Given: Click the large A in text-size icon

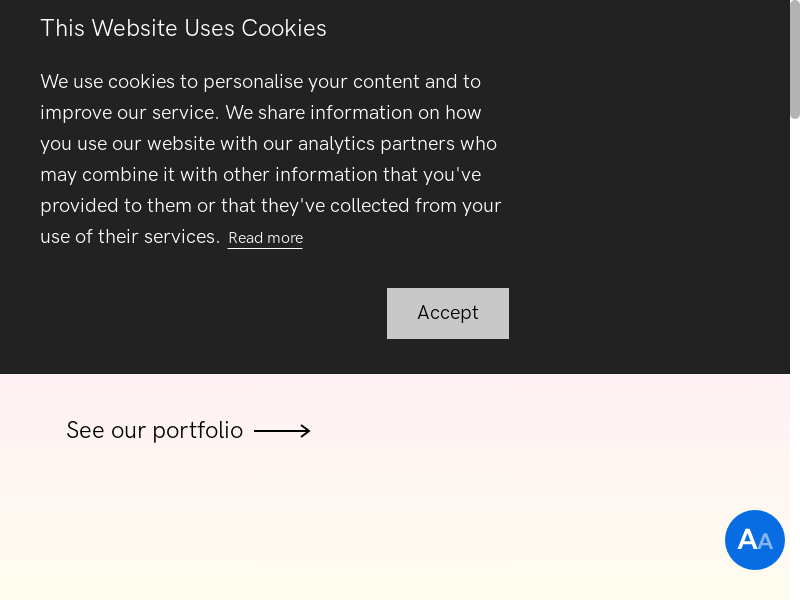Looking at the screenshot, I should (x=747, y=540).
